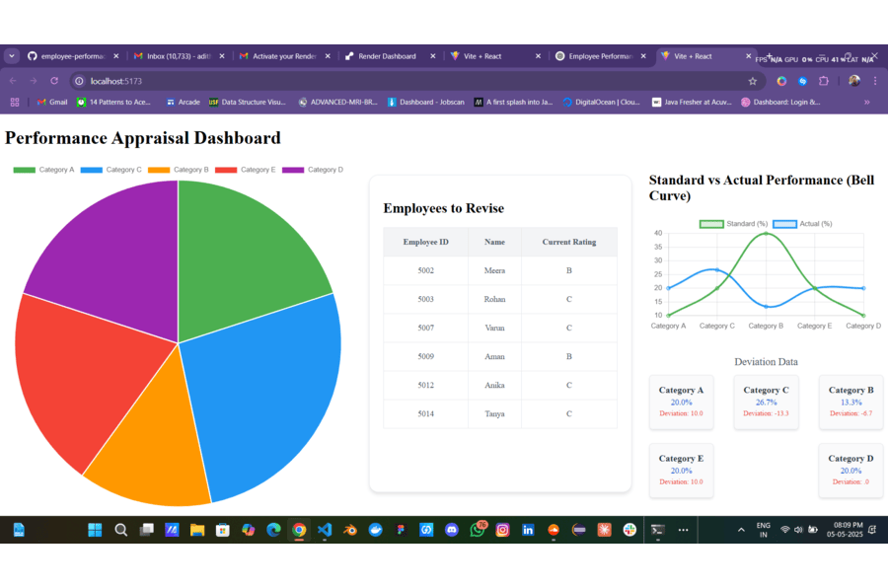
Task: Open the Chrome three-dot menu
Action: click(874, 81)
